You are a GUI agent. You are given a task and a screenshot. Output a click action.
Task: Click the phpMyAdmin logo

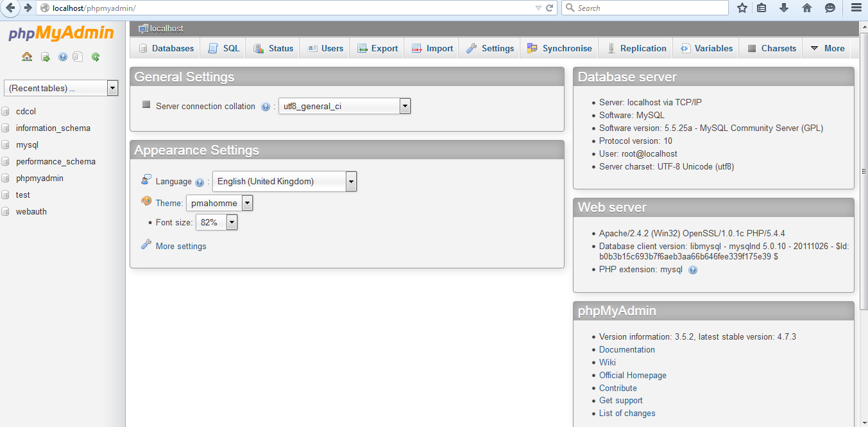click(x=61, y=33)
